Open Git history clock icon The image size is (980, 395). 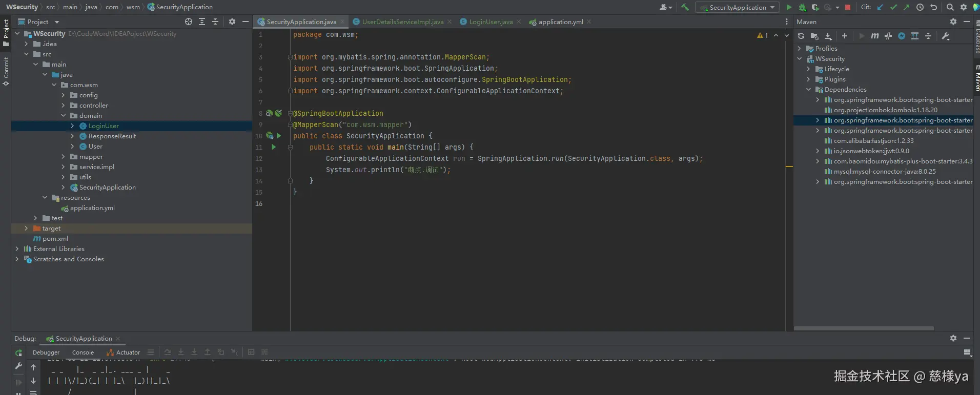tap(920, 7)
